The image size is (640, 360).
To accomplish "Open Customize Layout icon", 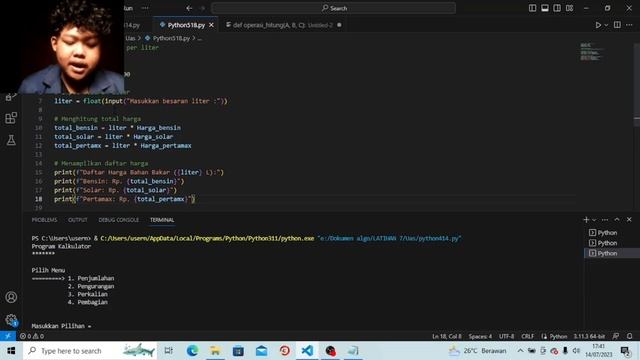I will [569, 8].
